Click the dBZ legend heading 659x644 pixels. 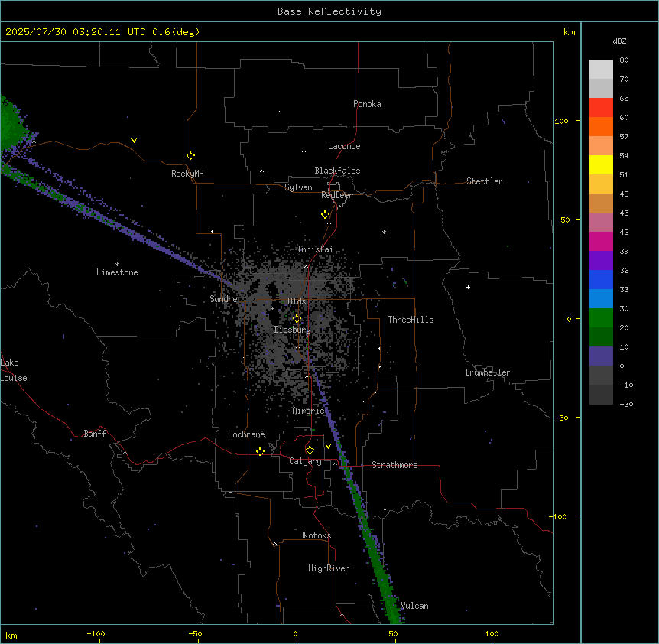pyautogui.click(x=619, y=41)
